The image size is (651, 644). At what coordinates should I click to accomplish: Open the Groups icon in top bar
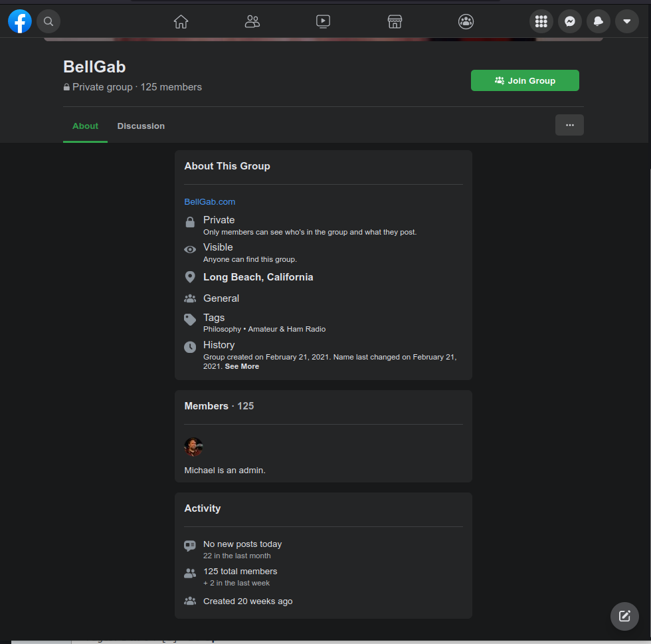click(466, 21)
